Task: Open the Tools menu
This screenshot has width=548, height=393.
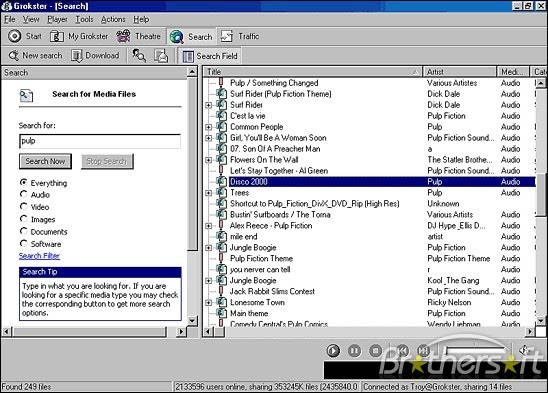Action: coord(84,20)
